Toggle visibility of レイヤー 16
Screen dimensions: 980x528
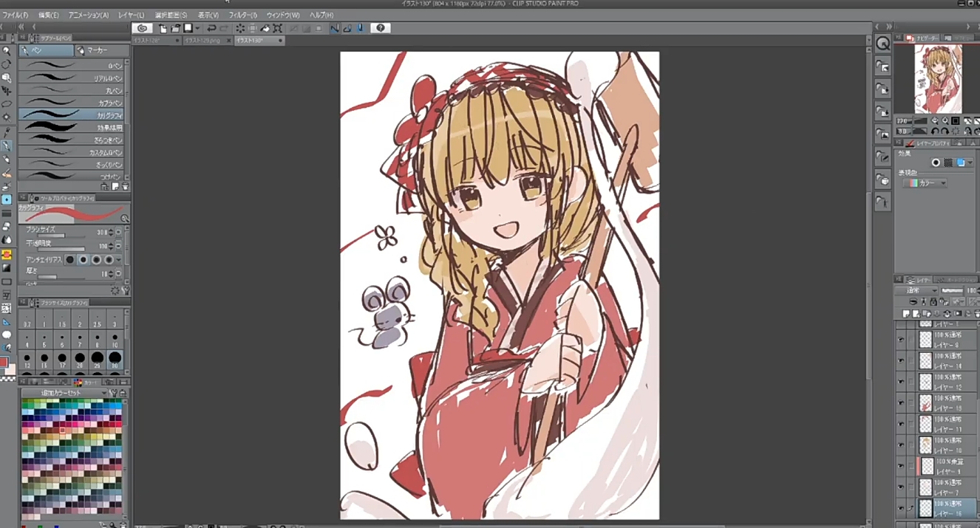901,508
